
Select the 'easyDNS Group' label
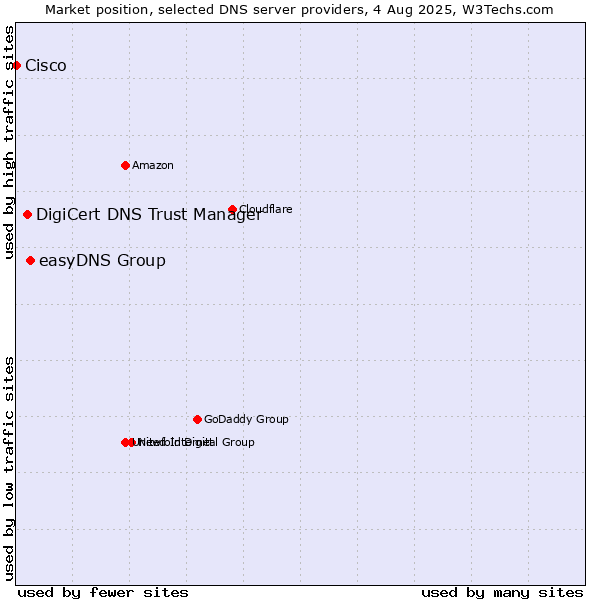[103, 261]
